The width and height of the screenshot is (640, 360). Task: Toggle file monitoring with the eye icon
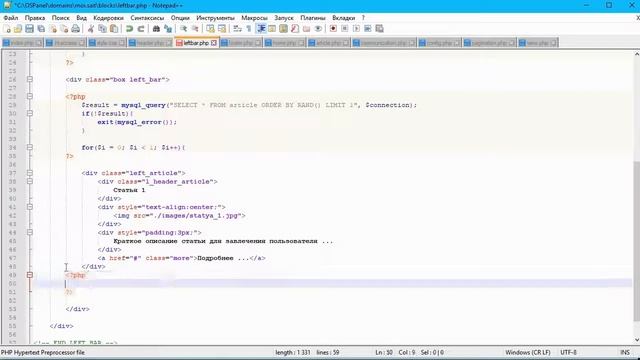pos(318,29)
